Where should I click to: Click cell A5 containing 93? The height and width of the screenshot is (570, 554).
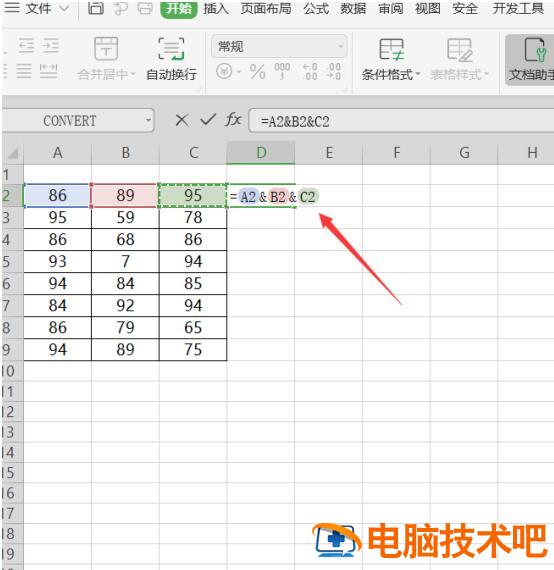[57, 262]
